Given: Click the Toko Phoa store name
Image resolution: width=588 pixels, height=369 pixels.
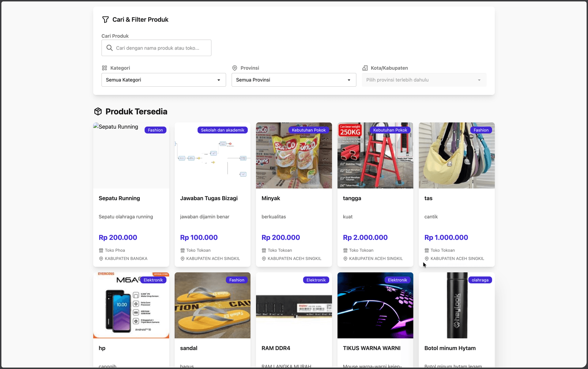Looking at the screenshot, I should [x=115, y=250].
